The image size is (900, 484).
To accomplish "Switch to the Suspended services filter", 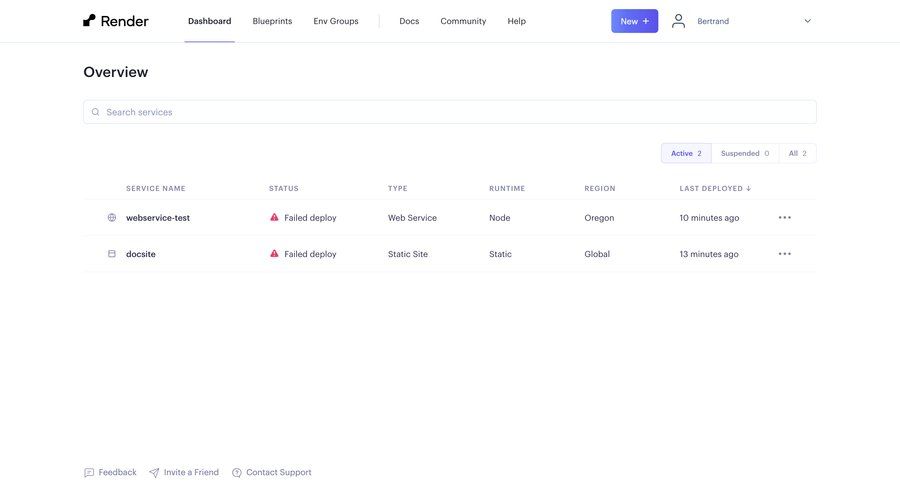I will coord(745,153).
